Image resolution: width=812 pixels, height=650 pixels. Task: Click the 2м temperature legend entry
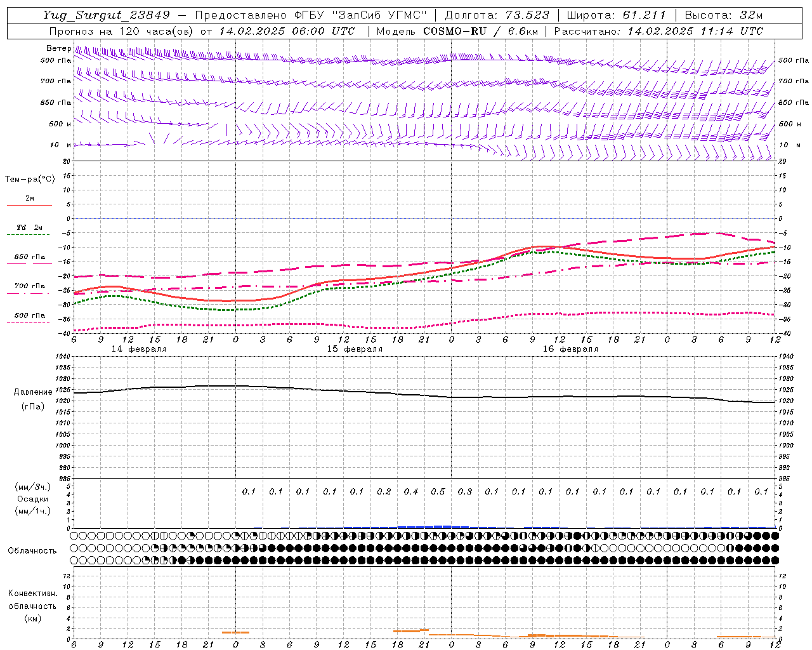click(29, 199)
